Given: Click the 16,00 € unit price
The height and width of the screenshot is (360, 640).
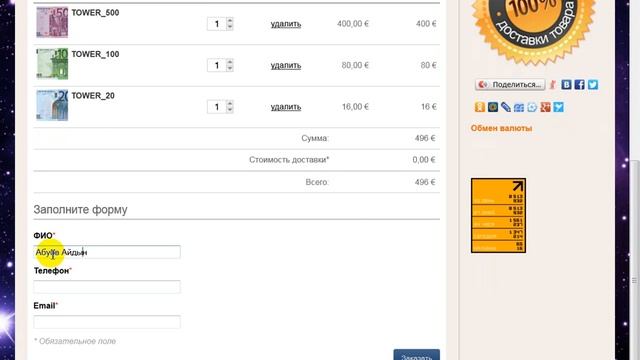Looking at the screenshot, I should (x=355, y=107).
